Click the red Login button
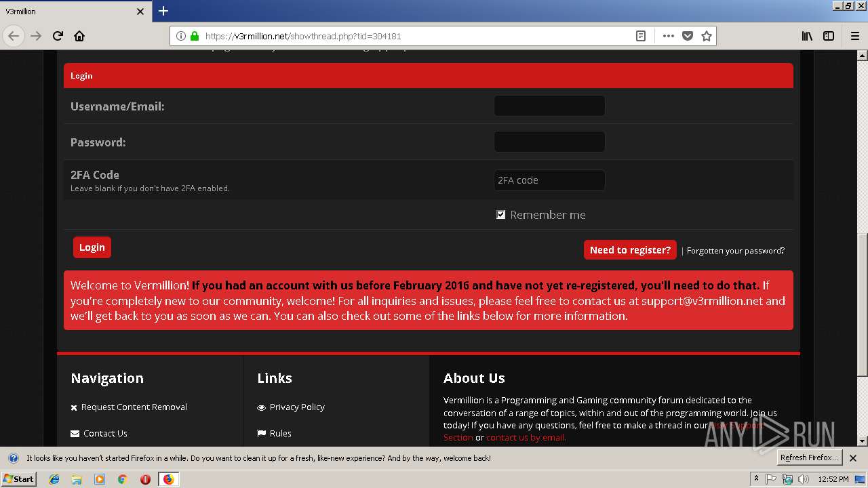868x488 pixels. click(x=92, y=247)
